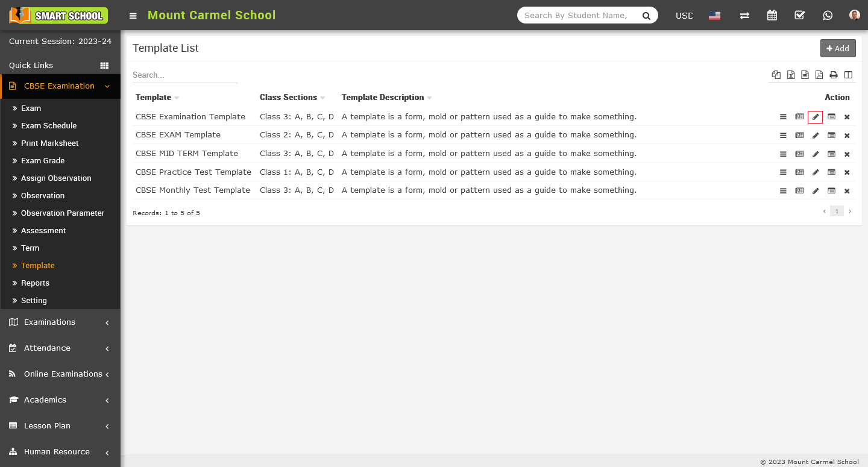Open the language flag dropdown
The width and height of the screenshot is (868, 467).
(714, 16)
